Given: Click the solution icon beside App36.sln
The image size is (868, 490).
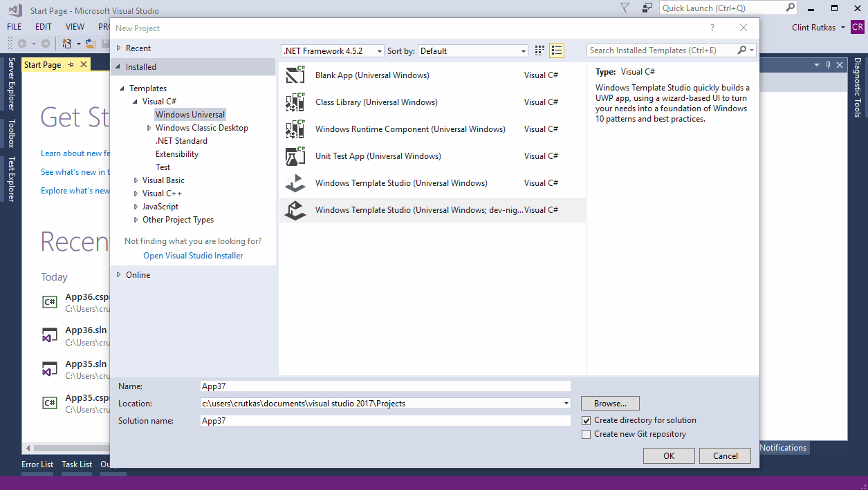Looking at the screenshot, I should point(50,336).
